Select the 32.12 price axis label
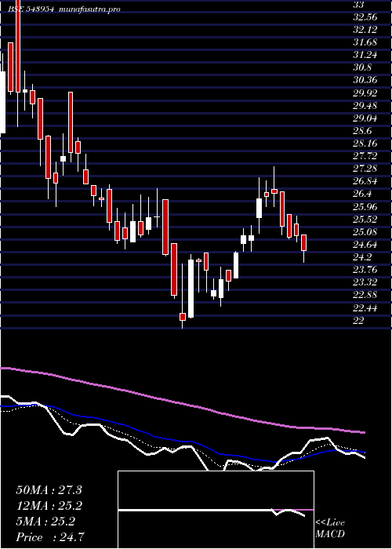This screenshot has height=549, width=392. 365,30
